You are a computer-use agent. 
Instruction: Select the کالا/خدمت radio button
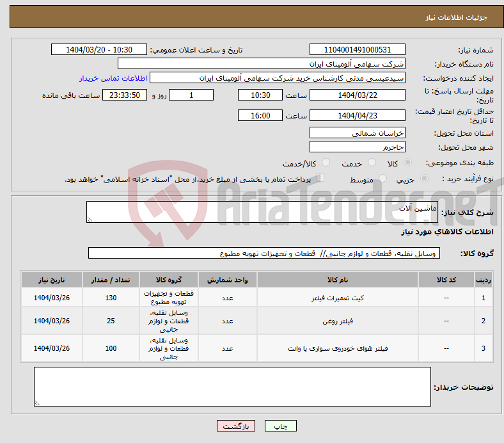click(x=326, y=163)
